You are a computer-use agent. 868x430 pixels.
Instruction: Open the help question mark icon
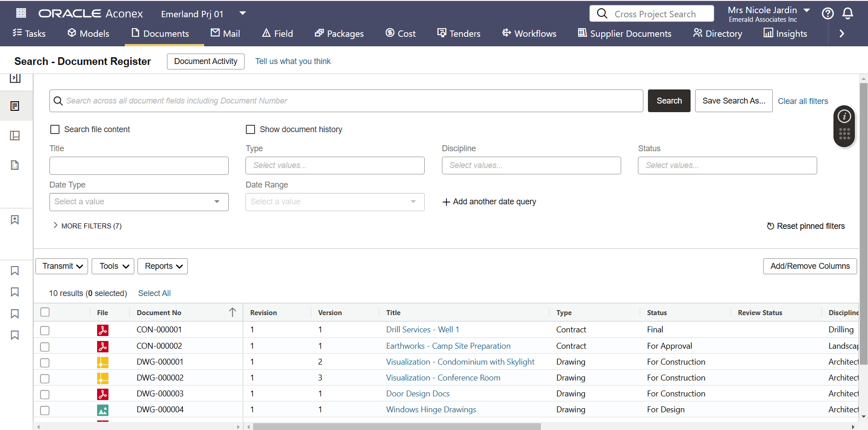coord(828,14)
